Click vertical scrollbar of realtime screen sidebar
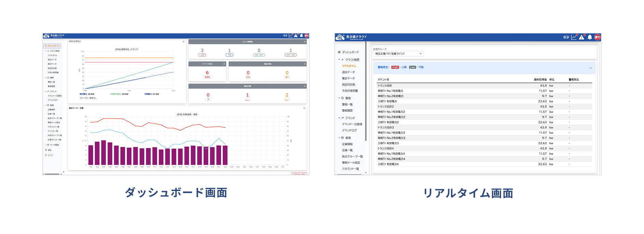 tap(366, 91)
